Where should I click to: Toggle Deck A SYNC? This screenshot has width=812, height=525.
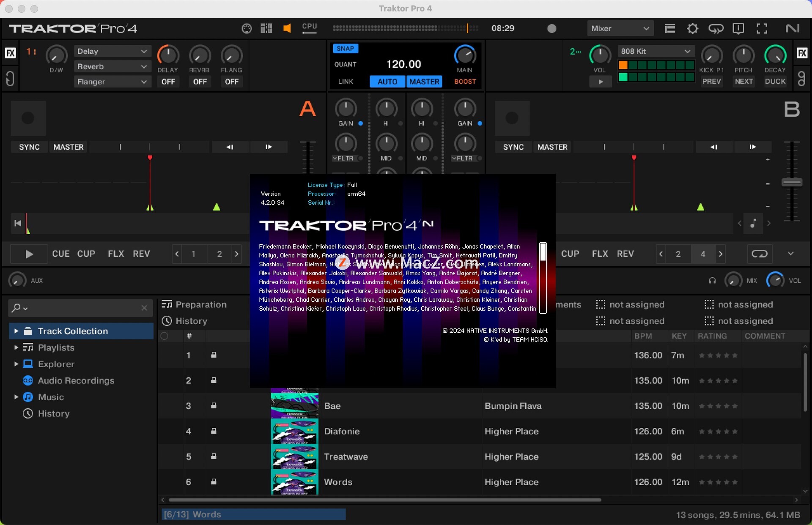(x=29, y=147)
